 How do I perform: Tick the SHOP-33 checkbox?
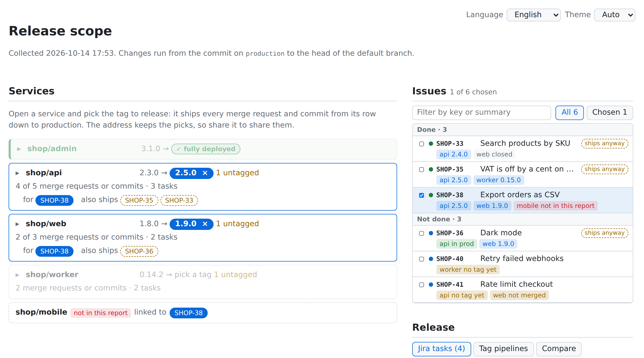422,144
